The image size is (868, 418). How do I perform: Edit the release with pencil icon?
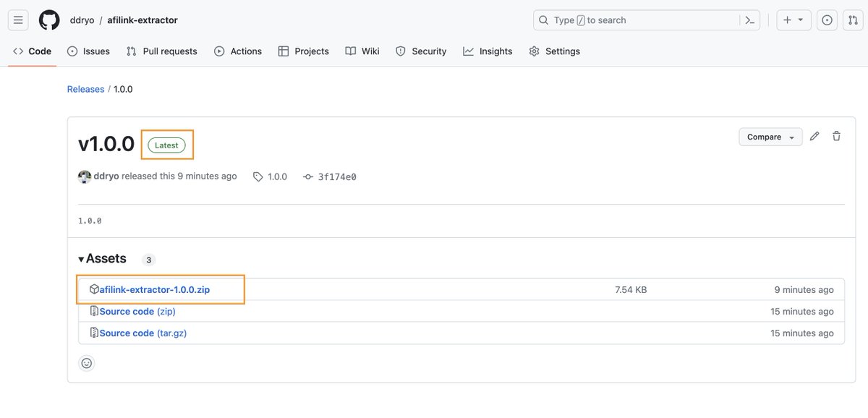point(814,136)
